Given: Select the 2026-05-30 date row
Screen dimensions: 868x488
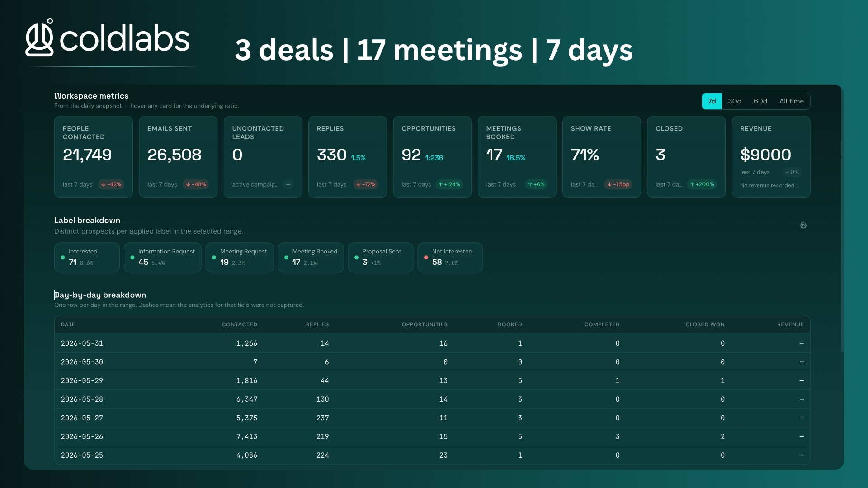Looking at the screenshot, I should pos(432,362).
